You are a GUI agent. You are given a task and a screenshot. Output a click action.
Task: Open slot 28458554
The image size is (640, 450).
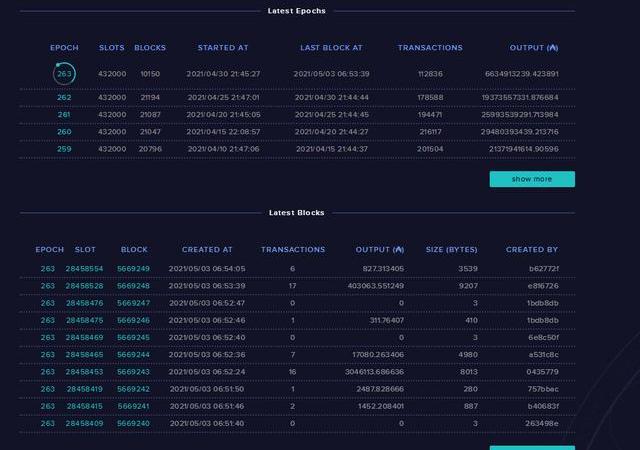pyautogui.click(x=84, y=269)
